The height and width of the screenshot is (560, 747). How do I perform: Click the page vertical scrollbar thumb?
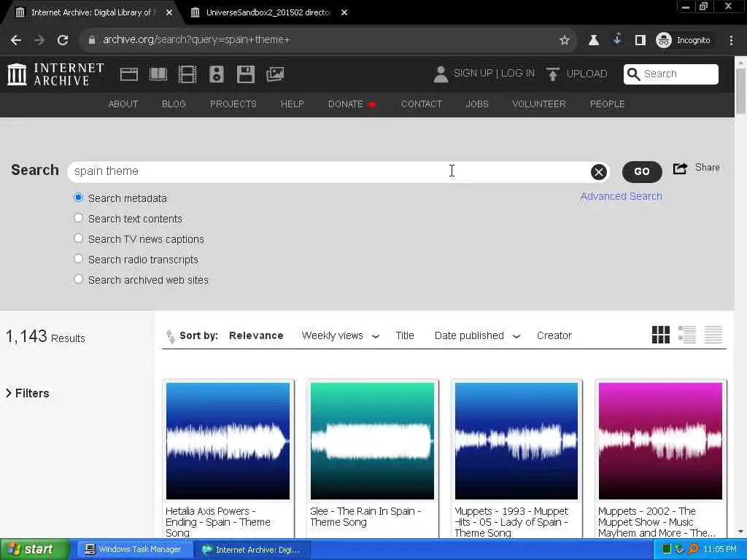pyautogui.click(x=740, y=91)
